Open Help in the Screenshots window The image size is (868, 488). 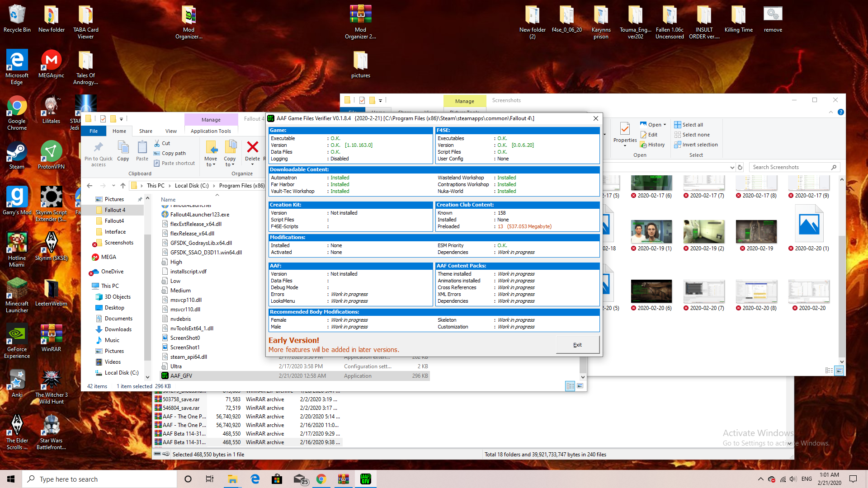click(840, 112)
